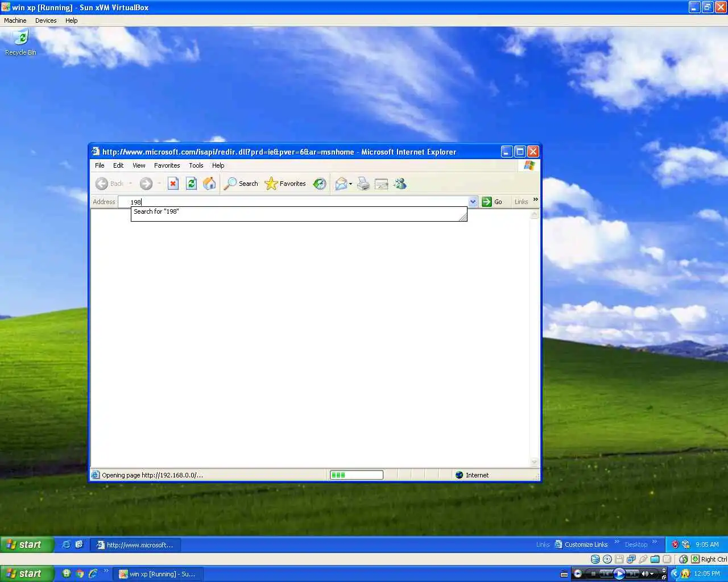Expand the guest taskbar Links chevron
728x582 pixels.
tap(617, 542)
